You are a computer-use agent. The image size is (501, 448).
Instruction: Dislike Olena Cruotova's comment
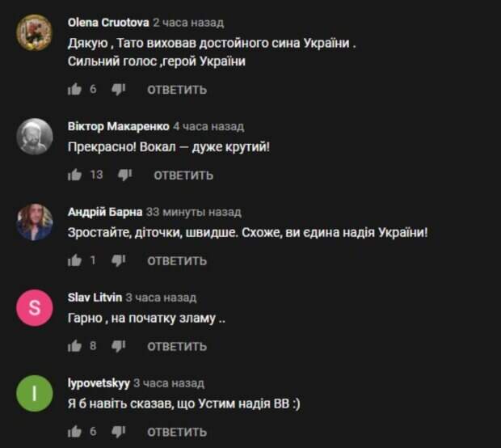[119, 90]
